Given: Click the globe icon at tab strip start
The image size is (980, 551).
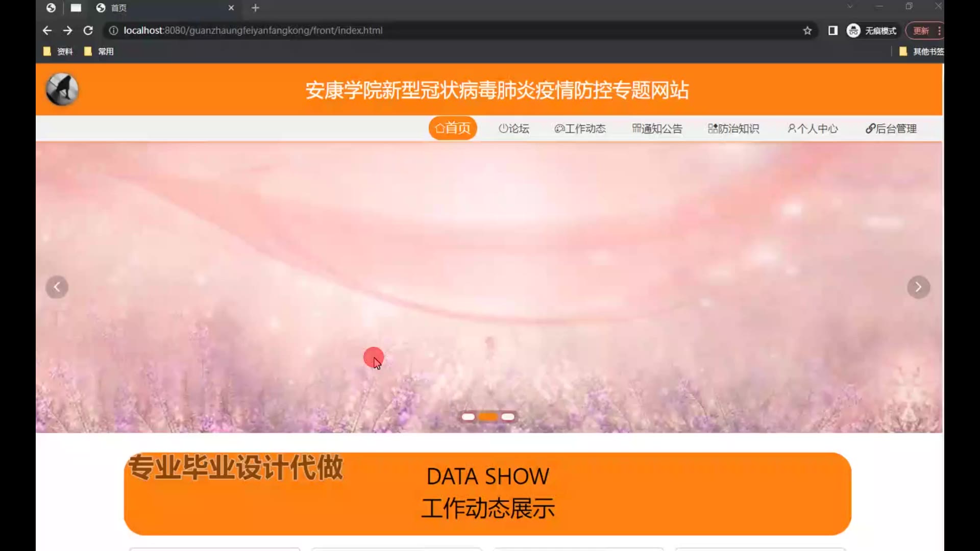Looking at the screenshot, I should tap(51, 8).
